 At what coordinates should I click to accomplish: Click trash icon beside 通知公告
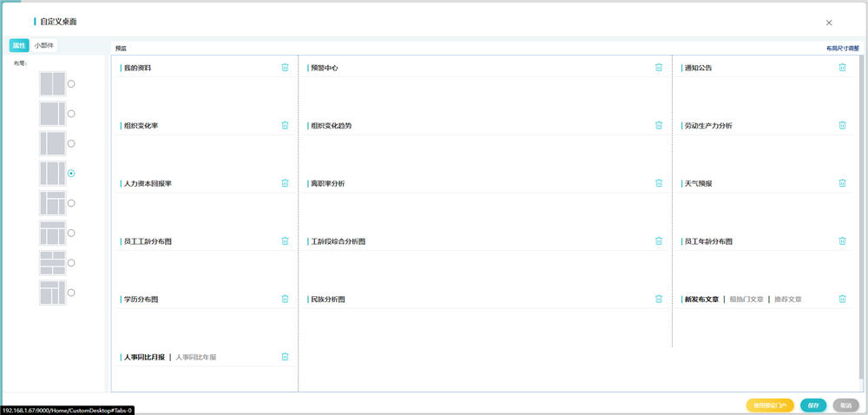[842, 68]
